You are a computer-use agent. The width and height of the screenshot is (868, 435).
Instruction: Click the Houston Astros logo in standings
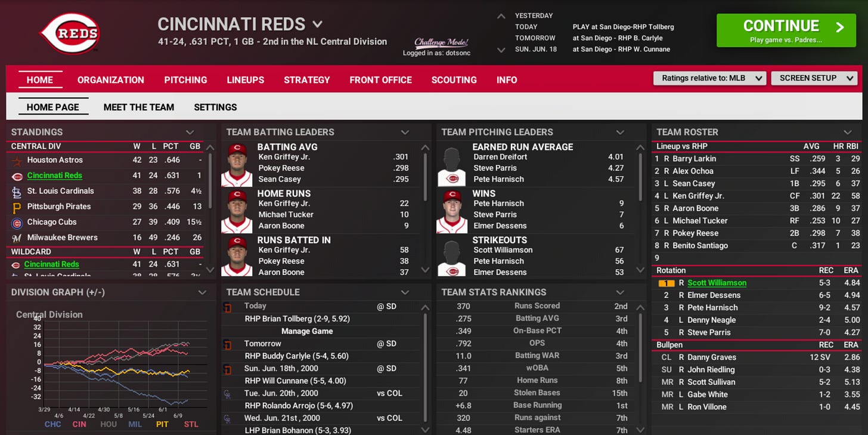17,160
